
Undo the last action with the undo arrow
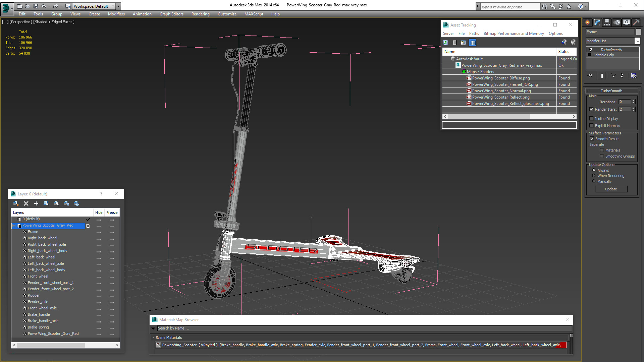[44, 6]
